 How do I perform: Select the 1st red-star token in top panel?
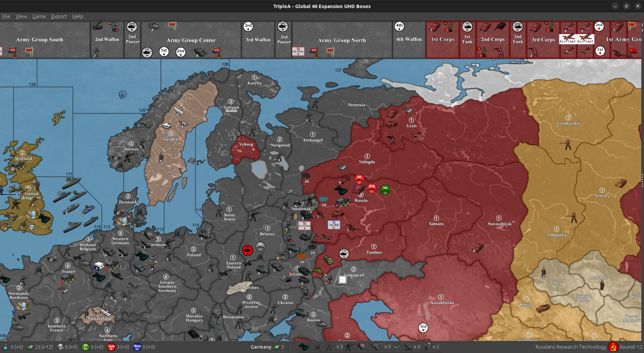coord(600,51)
